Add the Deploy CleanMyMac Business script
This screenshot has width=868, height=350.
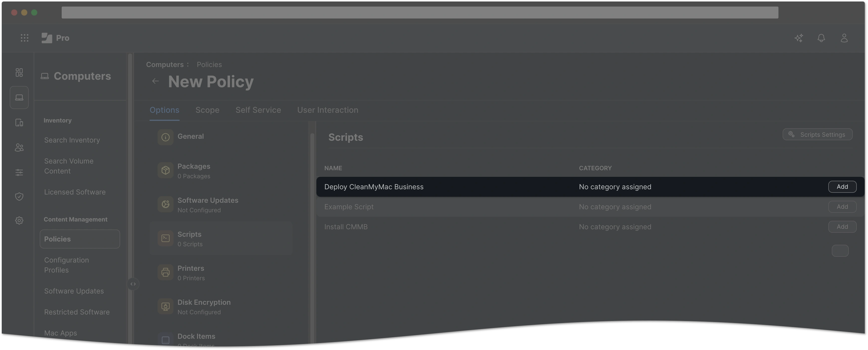[842, 187]
